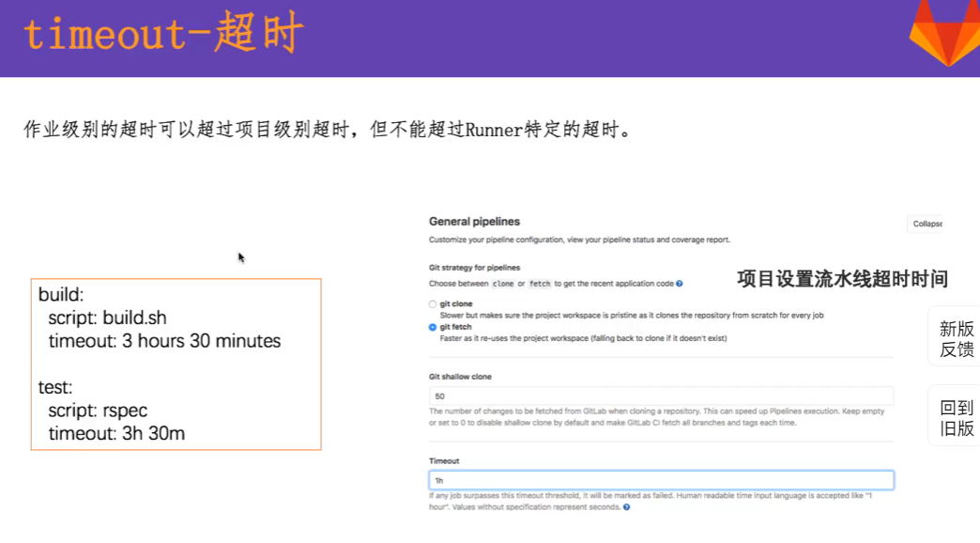Screen dimensions: 980x543
Task: Click the GitLab fox logo
Action: tap(947, 33)
